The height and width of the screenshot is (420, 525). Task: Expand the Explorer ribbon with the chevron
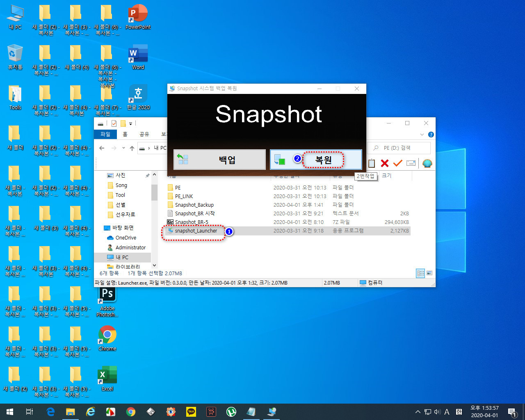click(422, 135)
